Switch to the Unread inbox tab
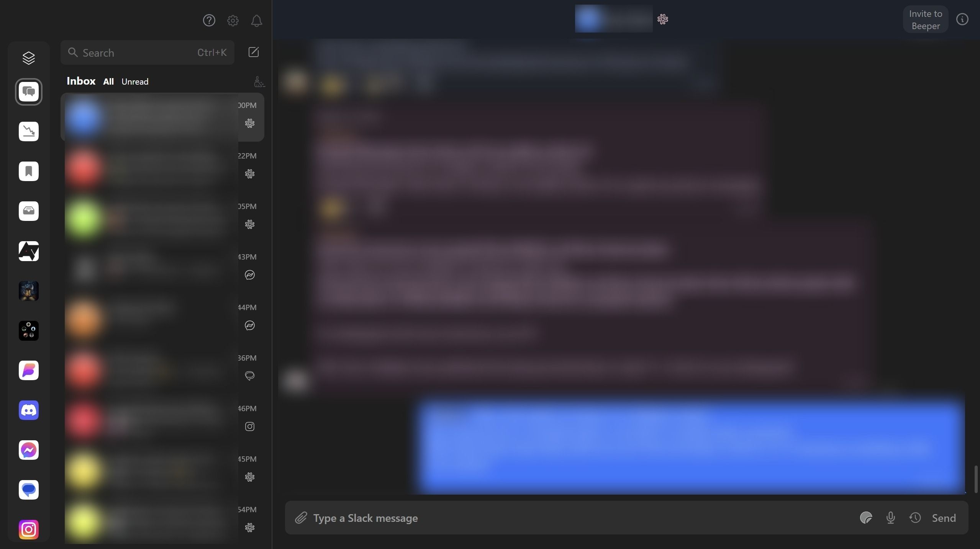This screenshot has width=980, height=549. [134, 82]
